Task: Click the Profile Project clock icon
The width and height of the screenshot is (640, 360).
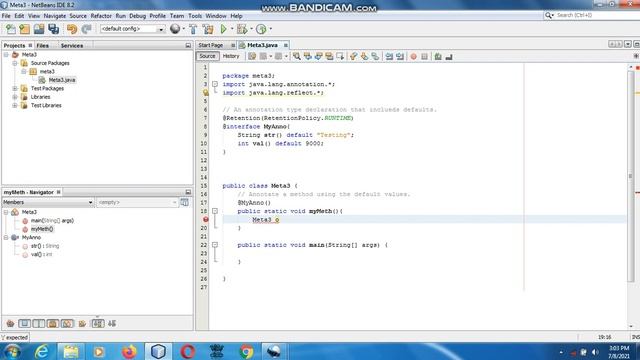Action: pos(261,29)
